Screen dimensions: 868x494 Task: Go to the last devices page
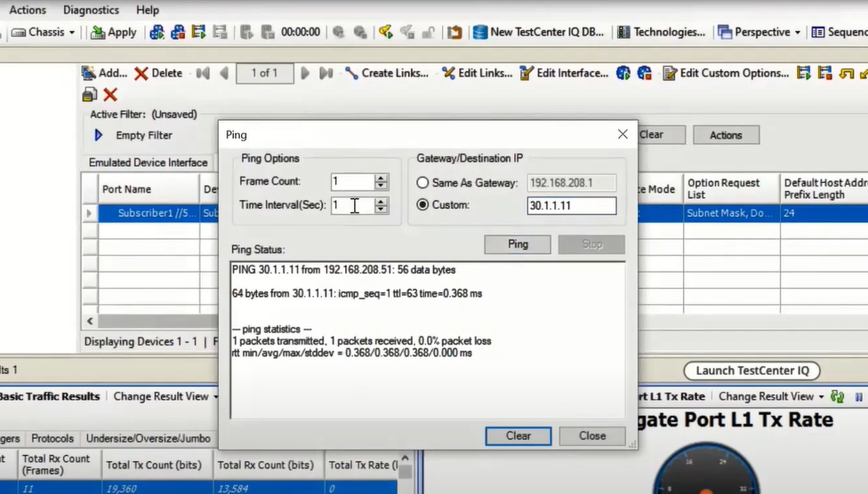coord(326,73)
